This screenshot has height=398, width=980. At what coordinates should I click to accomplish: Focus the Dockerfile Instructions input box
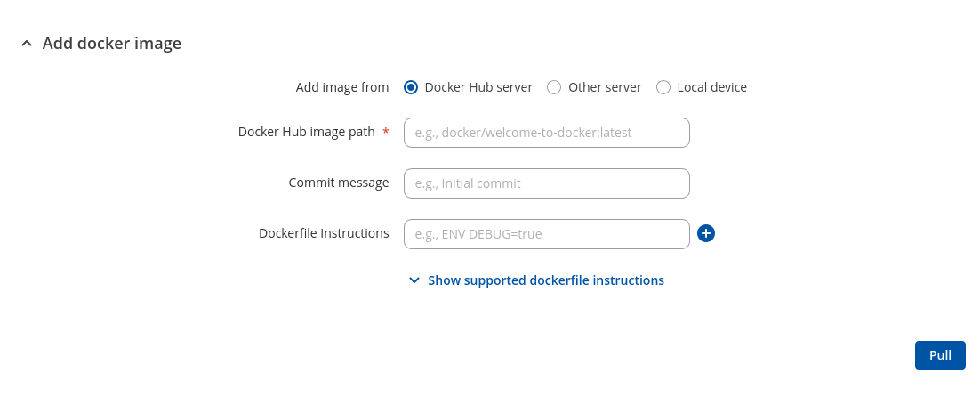[x=547, y=234]
